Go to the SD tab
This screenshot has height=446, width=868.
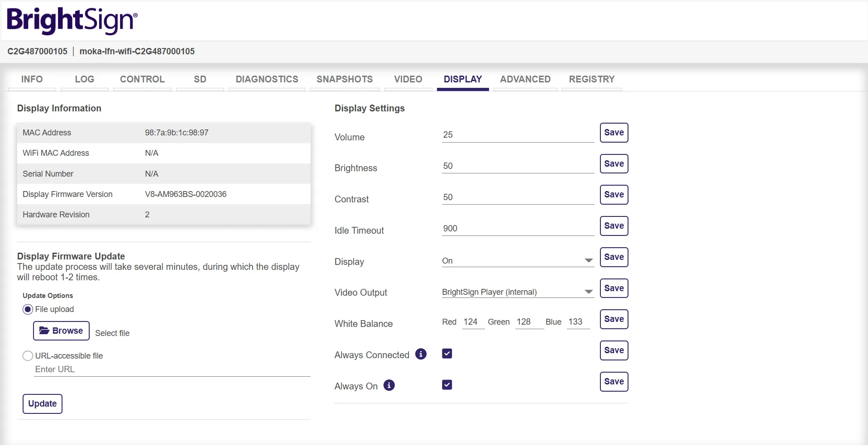[x=200, y=79]
